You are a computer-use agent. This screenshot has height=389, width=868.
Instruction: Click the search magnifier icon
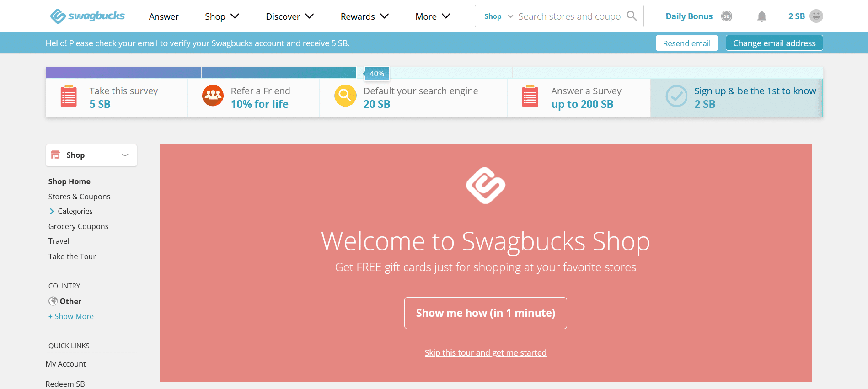point(632,16)
